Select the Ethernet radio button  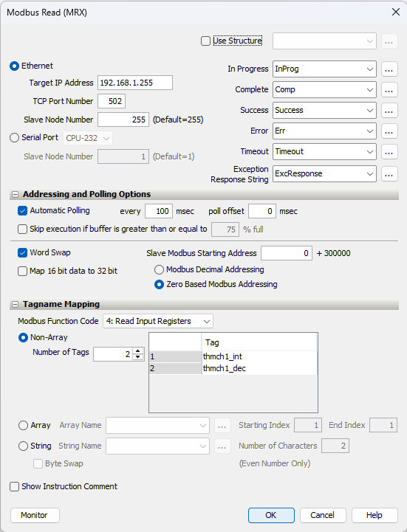coord(14,66)
